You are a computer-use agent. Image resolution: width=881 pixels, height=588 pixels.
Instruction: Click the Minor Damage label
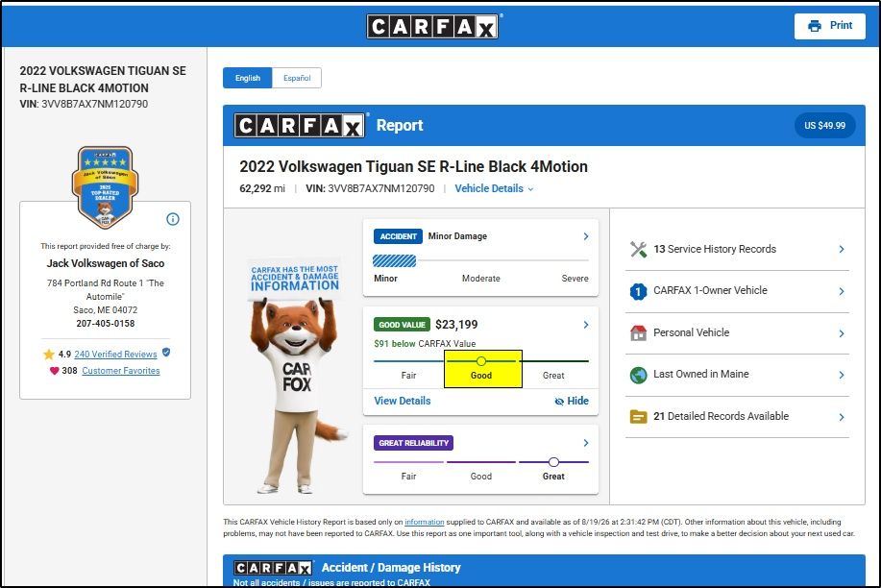(x=457, y=236)
